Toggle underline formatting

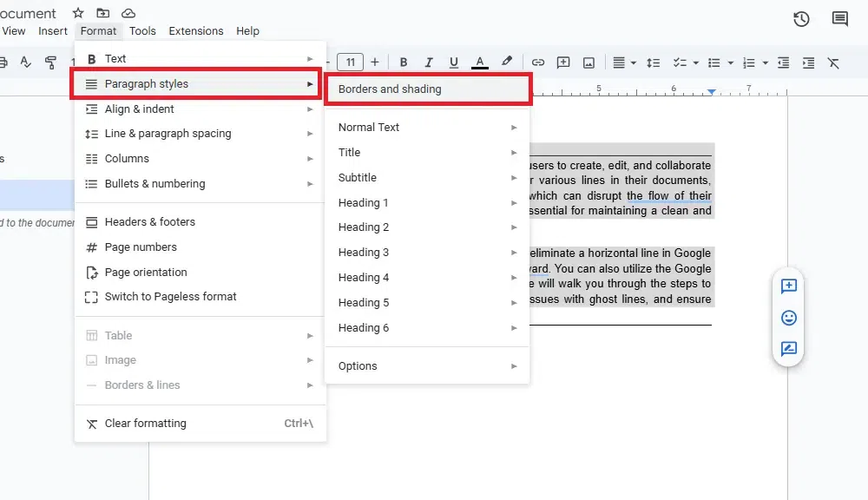[453, 62]
